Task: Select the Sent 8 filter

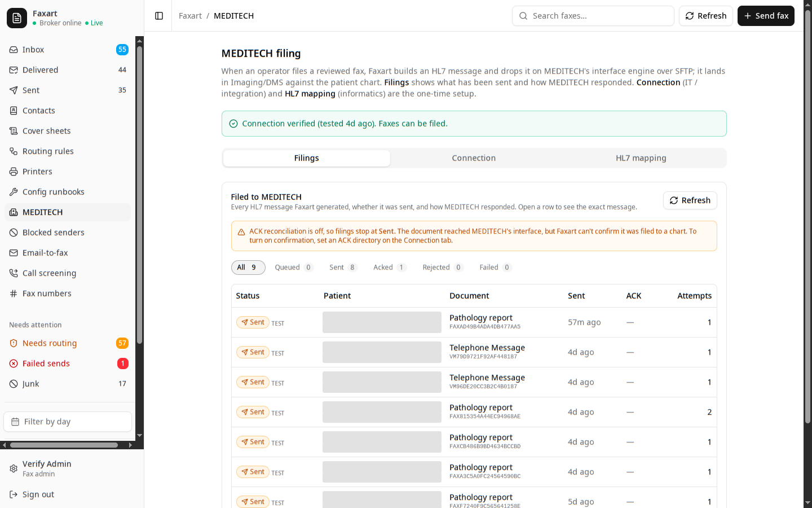Action: 343,268
